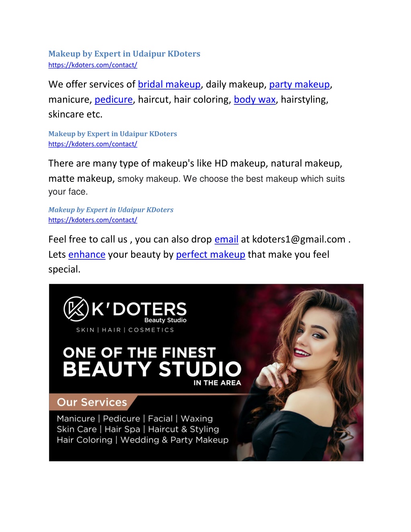Click the BEAUTY STUDIO headline in banner
The height and width of the screenshot is (532, 411).
pos(153,369)
